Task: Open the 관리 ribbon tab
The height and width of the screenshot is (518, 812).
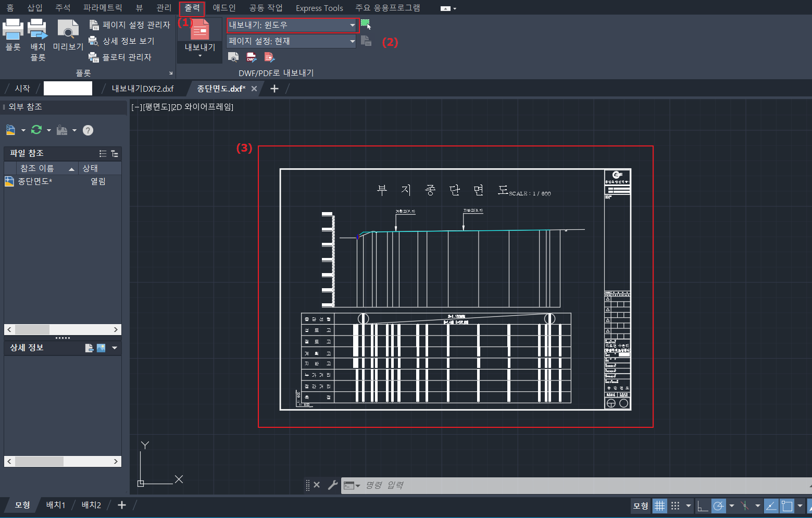Action: click(164, 8)
